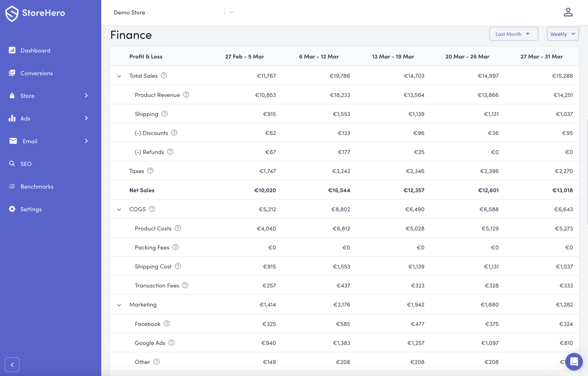This screenshot has width=588, height=376.
Task: Open the user account profile icon
Action: point(568,12)
